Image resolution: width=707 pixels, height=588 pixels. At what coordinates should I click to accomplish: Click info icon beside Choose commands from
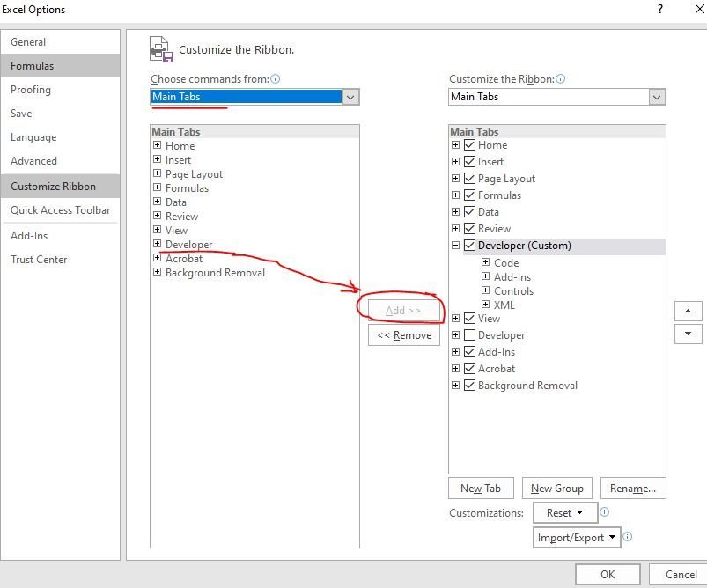276,79
